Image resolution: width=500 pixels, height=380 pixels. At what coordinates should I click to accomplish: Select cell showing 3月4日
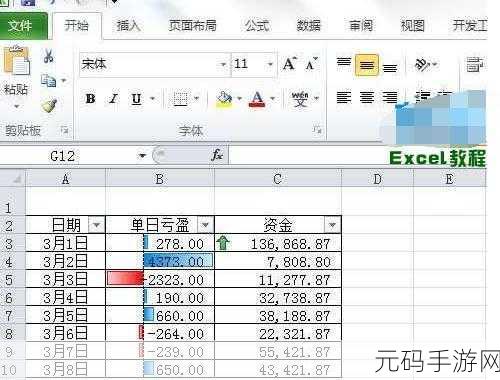[65, 297]
